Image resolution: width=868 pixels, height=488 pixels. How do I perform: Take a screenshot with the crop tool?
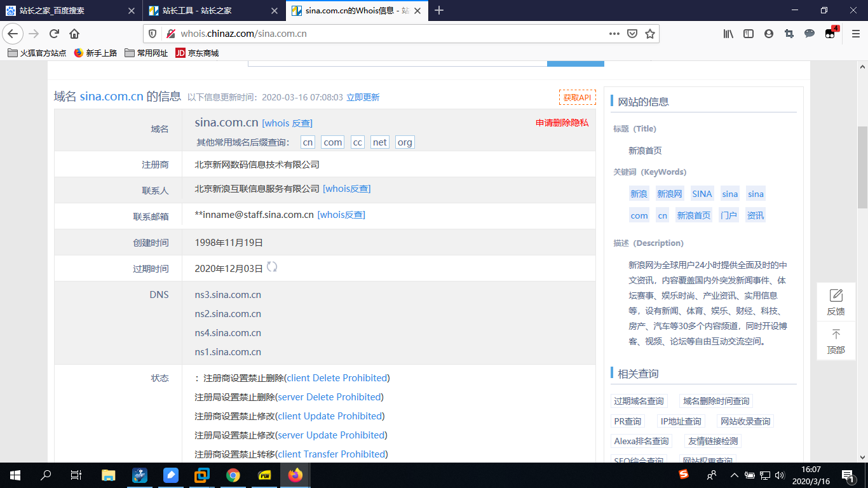(x=789, y=34)
